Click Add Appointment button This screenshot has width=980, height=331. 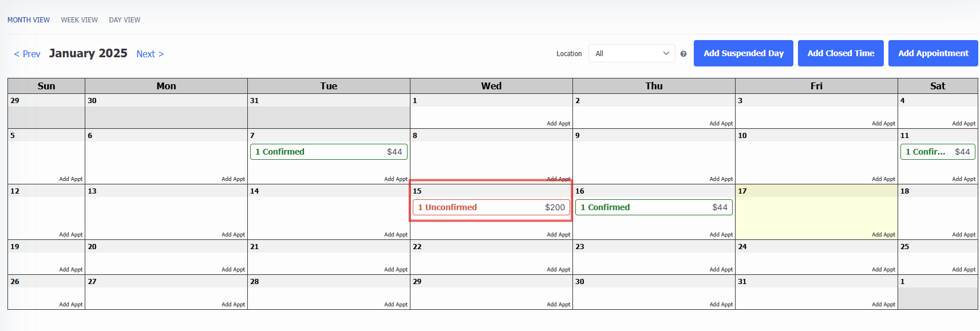point(933,53)
